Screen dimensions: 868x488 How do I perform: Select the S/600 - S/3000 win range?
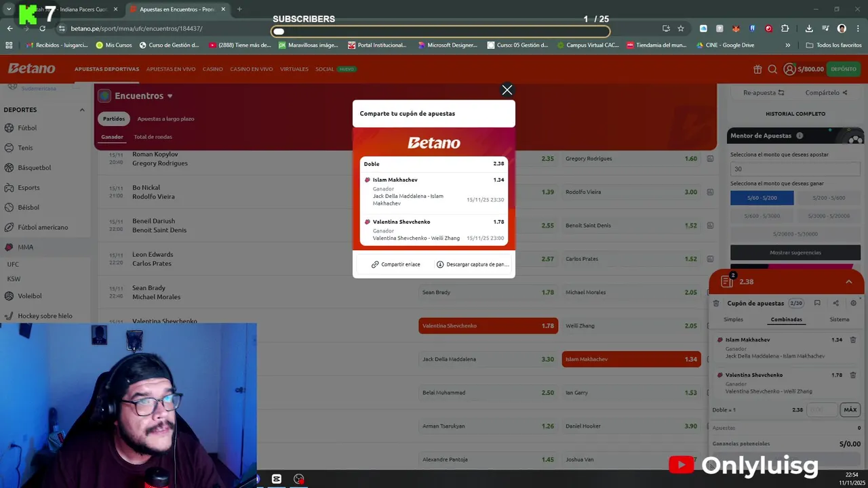pos(762,216)
